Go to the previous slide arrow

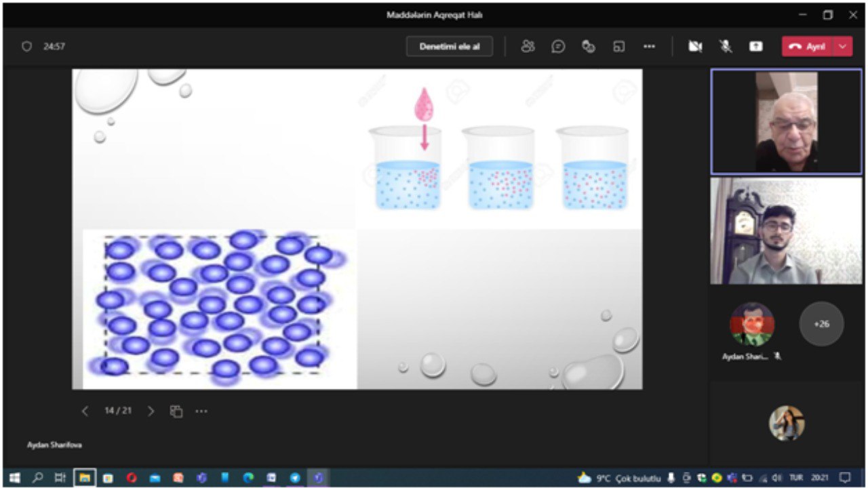coord(85,411)
